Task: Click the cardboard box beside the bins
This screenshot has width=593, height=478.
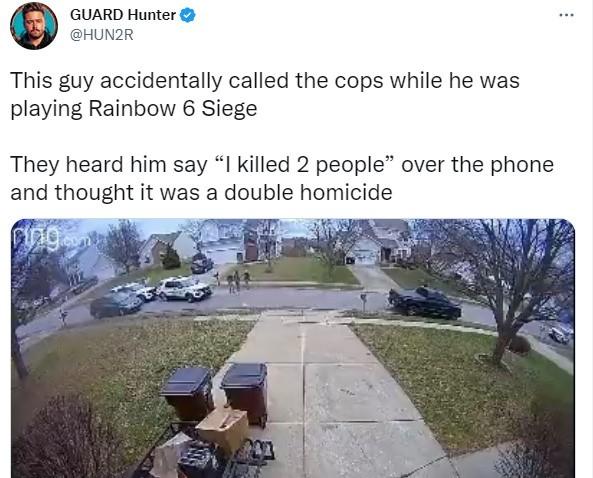Action: click(223, 429)
